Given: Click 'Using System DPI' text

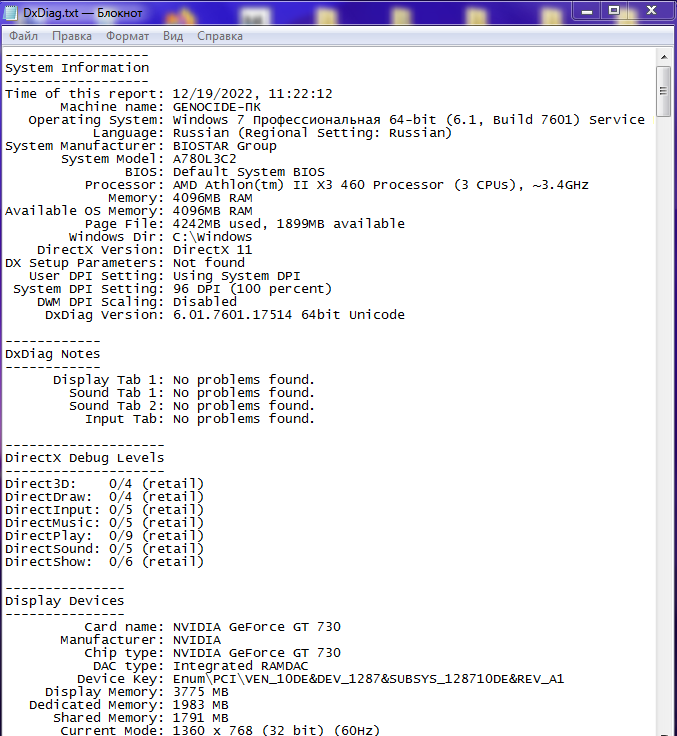Looking at the screenshot, I should 236,276.
